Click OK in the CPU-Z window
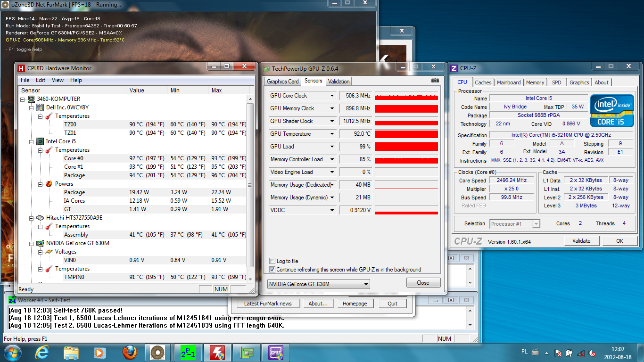 [619, 241]
